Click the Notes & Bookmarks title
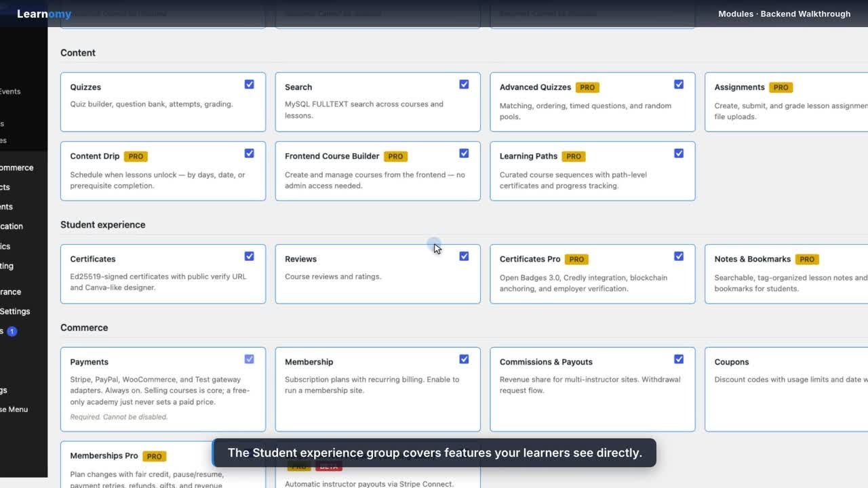 [x=752, y=260]
